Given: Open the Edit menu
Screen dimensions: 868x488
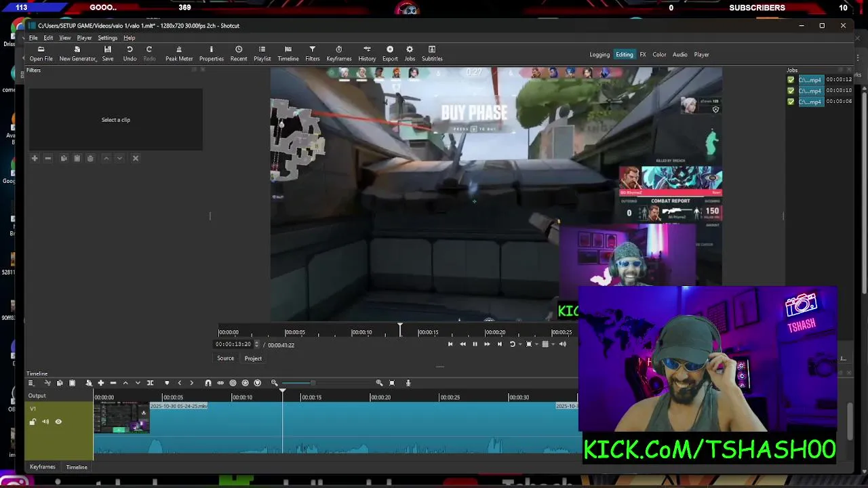Looking at the screenshot, I should click(x=48, y=38).
